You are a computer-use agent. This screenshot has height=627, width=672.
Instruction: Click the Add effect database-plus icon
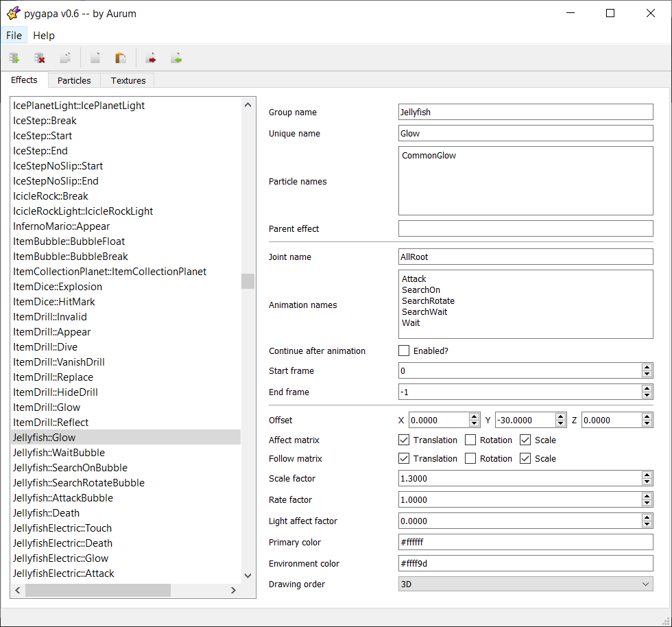point(14,58)
